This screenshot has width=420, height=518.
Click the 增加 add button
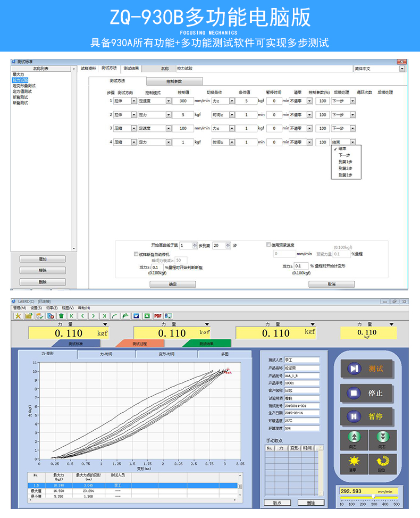[x=43, y=259]
